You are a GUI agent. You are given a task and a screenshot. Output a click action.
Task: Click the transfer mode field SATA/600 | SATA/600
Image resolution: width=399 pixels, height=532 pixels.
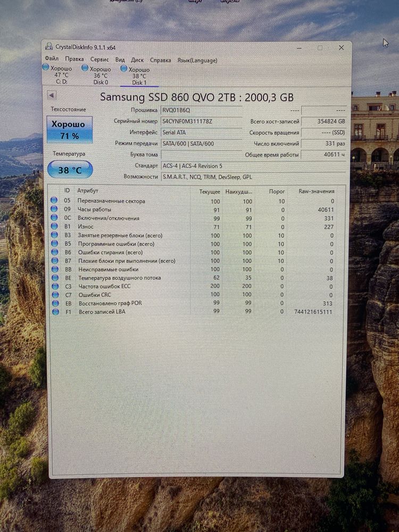point(202,144)
